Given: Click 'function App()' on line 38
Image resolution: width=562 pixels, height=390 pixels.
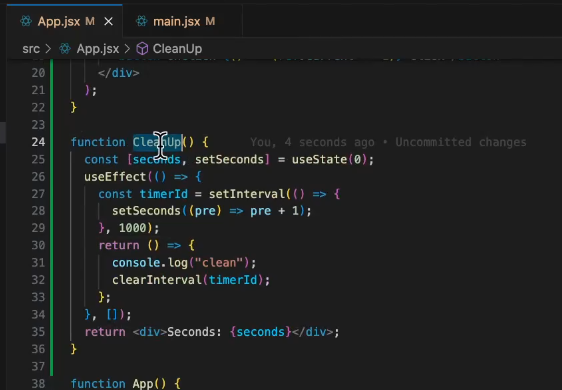Looking at the screenshot, I should [x=118, y=384].
